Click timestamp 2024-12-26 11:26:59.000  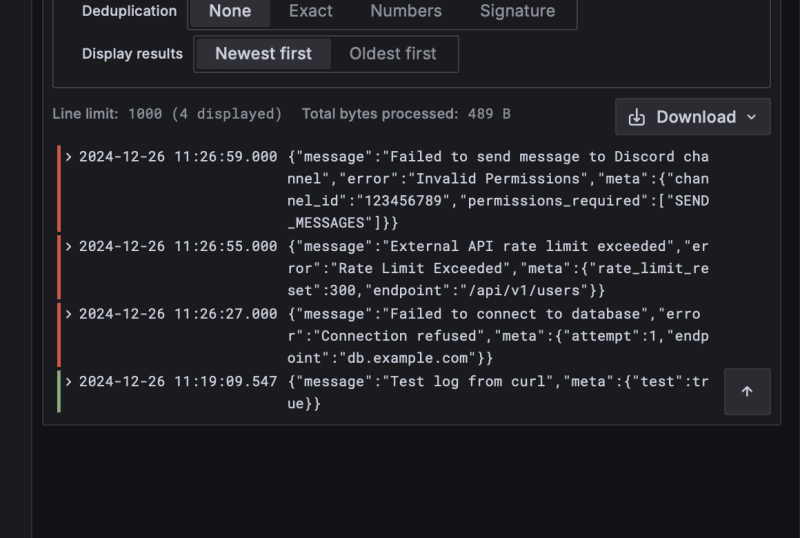pos(178,157)
